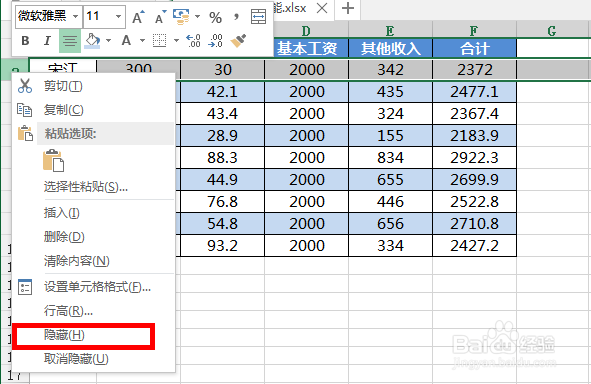Click decrease decimal icon

pos(215,40)
